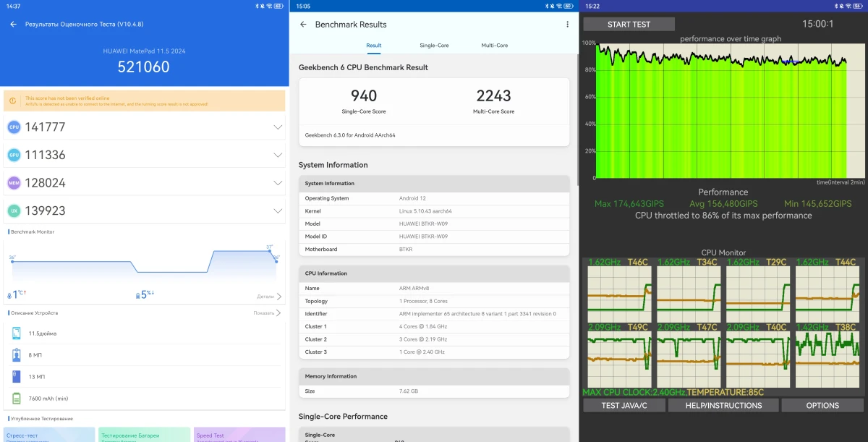Tap the Avg 156,480GIPS reading
This screenshot has width=868, height=442.
(x=724, y=204)
